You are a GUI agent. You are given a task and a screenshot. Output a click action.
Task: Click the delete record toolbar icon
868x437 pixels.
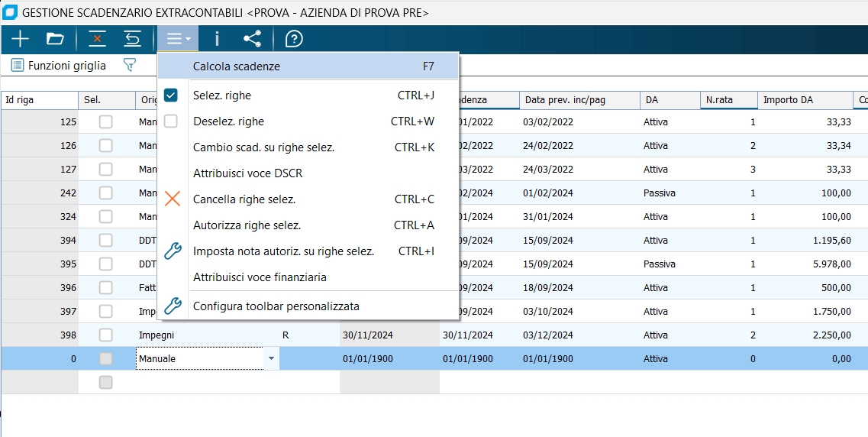tap(97, 39)
